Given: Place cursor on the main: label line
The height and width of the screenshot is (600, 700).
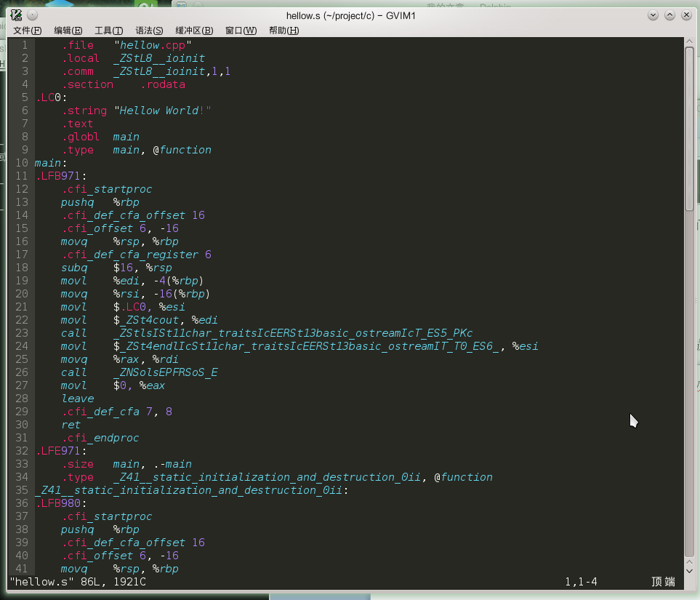Looking at the screenshot, I should point(50,163).
